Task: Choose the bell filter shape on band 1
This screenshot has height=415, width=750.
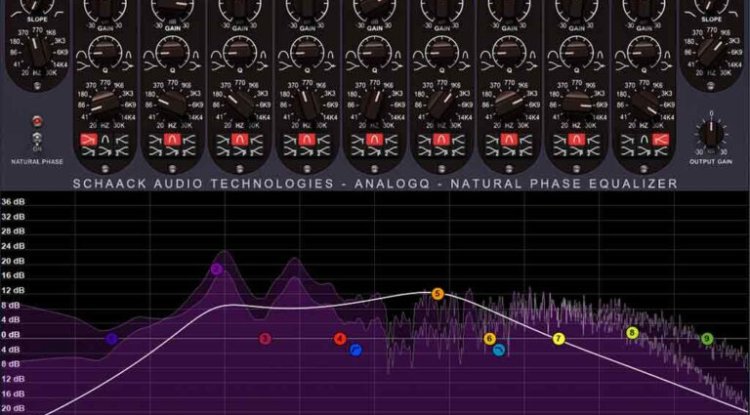Action: point(106,140)
